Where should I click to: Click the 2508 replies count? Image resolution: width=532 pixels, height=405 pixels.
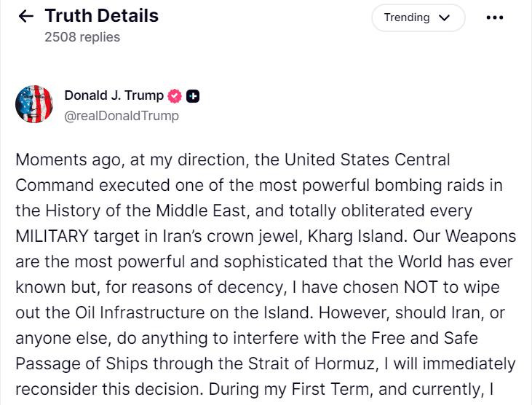point(82,36)
